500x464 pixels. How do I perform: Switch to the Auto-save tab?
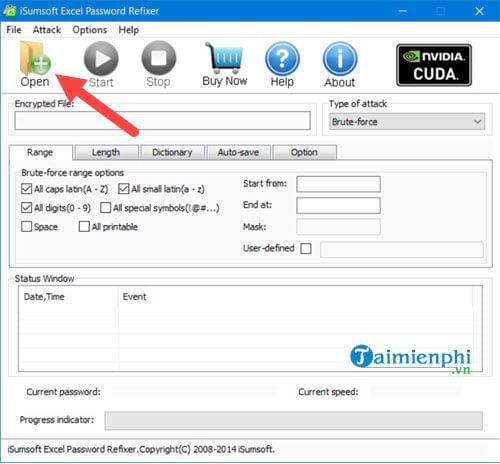click(x=238, y=152)
